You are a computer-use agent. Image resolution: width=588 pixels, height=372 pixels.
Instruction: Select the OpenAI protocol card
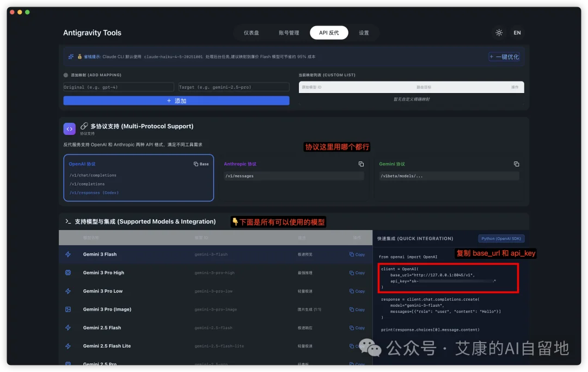coord(138,179)
